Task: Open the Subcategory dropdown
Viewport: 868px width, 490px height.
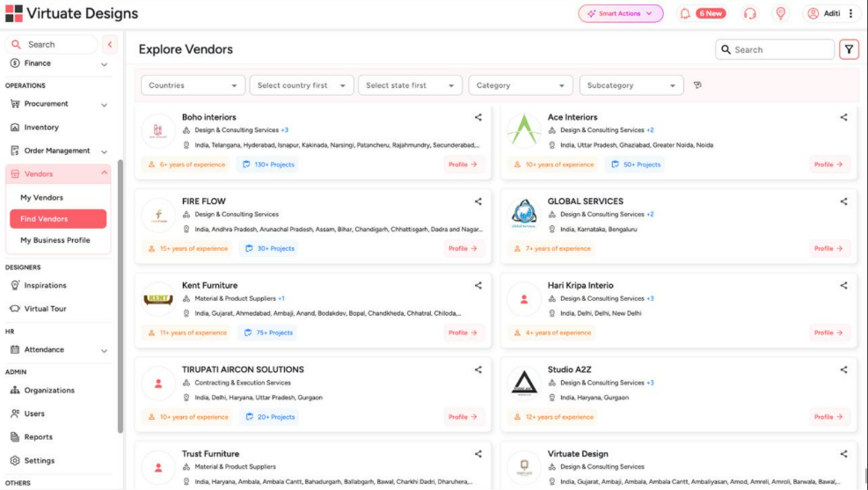Action: [631, 85]
